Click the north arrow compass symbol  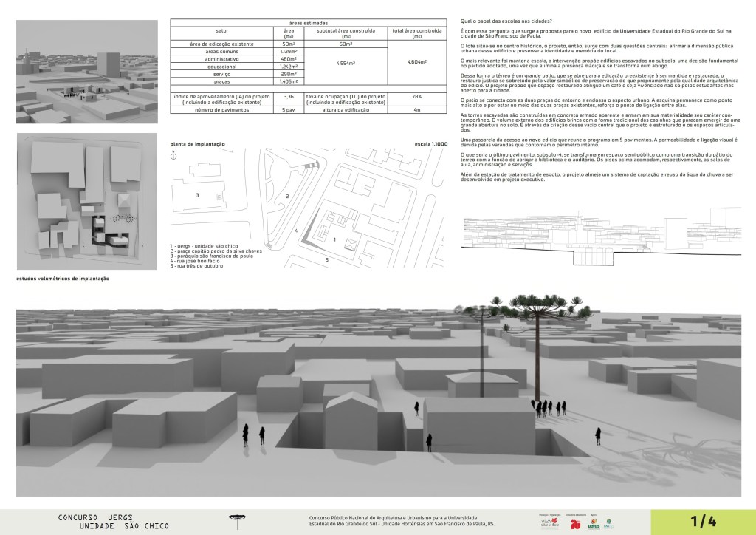pyautogui.click(x=173, y=156)
